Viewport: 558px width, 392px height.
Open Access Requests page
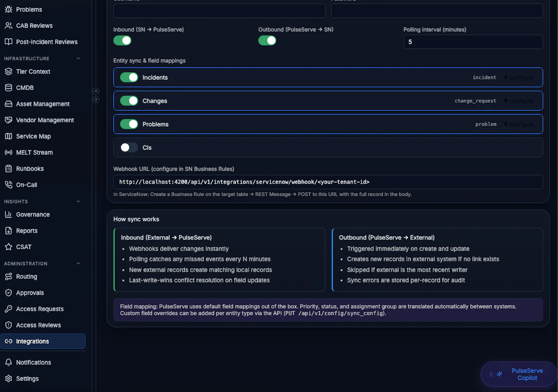tap(43, 309)
